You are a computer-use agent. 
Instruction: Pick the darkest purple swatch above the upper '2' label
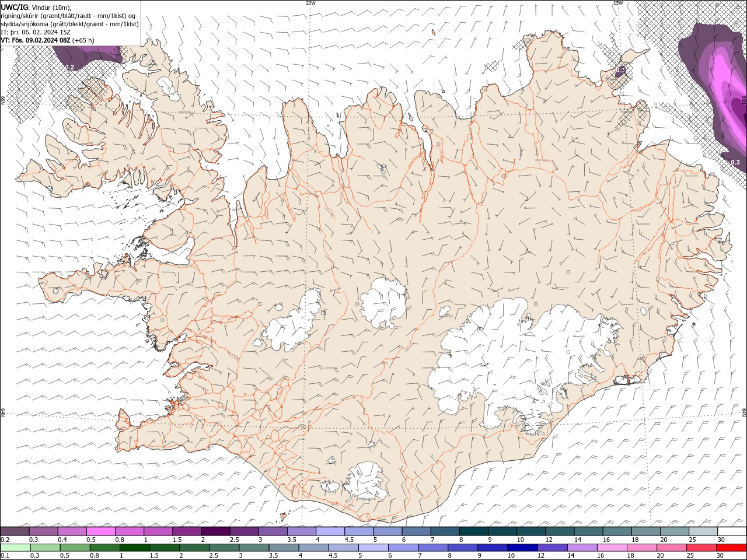coord(215,531)
